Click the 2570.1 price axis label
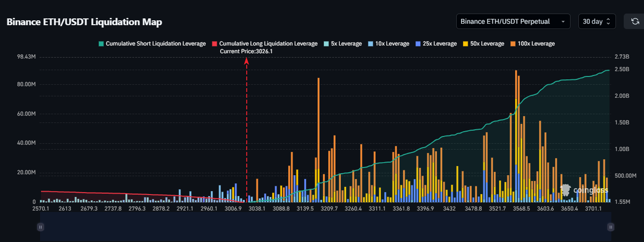The image size is (644, 242). (x=41, y=208)
